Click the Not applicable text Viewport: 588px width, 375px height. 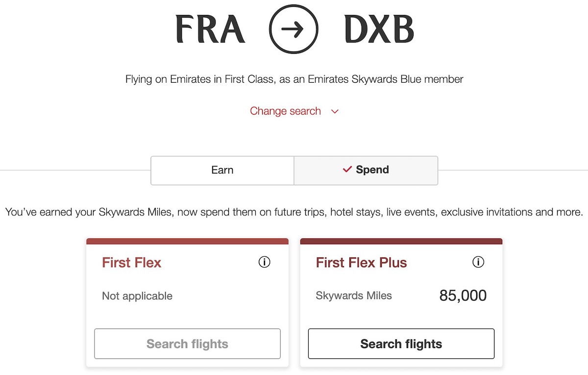click(137, 296)
